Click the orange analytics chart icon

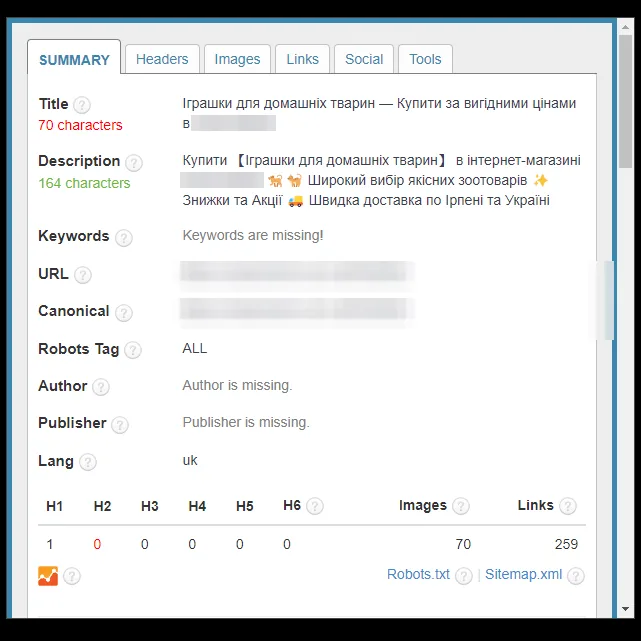(x=48, y=576)
